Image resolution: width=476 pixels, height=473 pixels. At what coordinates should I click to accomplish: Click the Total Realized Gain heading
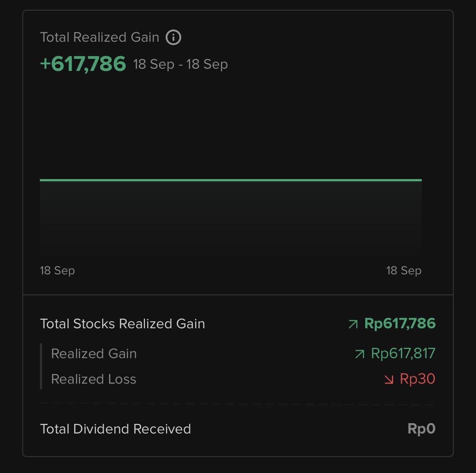click(100, 37)
